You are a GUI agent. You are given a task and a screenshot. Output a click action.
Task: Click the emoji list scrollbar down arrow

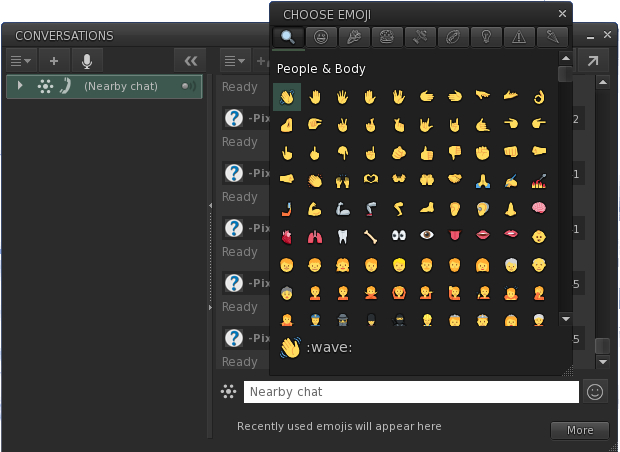click(x=565, y=318)
